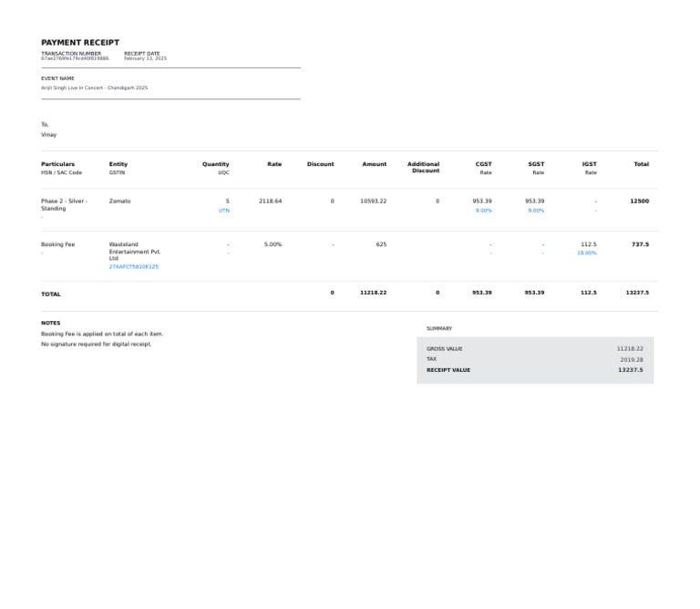
Task: Click the GSTIN number link under Wasteland Entertainment
Action: (x=133, y=267)
